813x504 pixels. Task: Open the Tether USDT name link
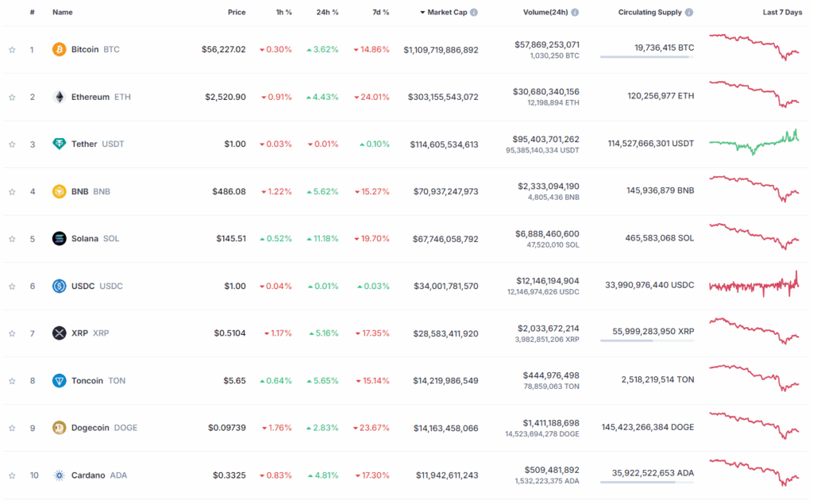pyautogui.click(x=98, y=144)
